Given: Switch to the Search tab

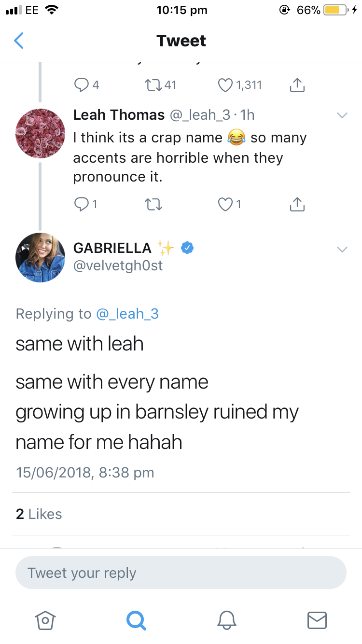Looking at the screenshot, I should [136, 620].
